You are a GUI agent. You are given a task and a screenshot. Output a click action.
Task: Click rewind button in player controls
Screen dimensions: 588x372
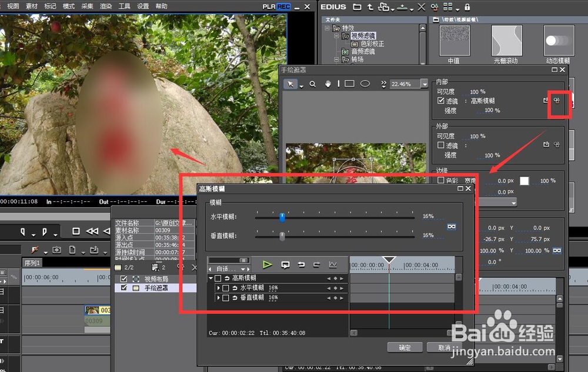[92, 231]
